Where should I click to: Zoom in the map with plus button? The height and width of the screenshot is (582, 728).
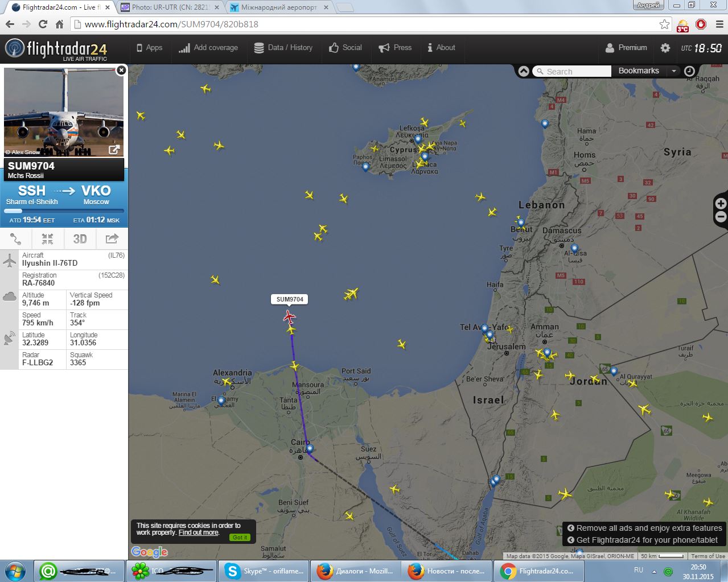(721, 204)
